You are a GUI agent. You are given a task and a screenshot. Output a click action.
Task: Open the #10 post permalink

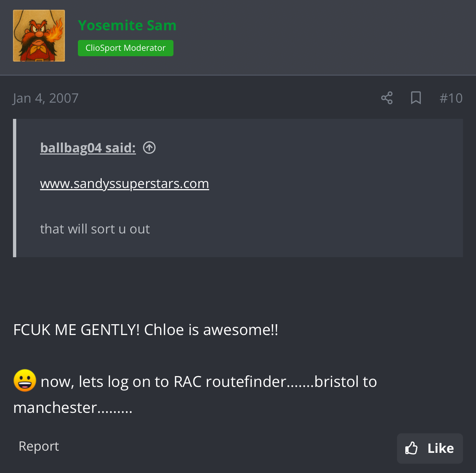451,98
